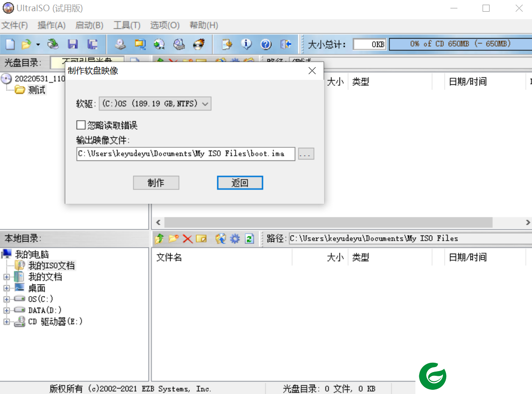Click the Compress ISO disc icon

pyautogui.click(x=159, y=44)
